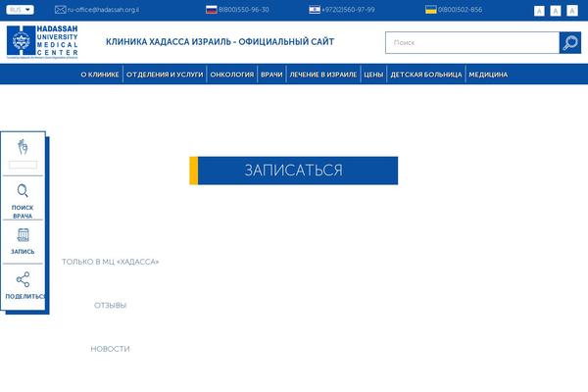This screenshot has width=588, height=392.
Task: Click the magnifier search submit button
Action: tap(570, 43)
